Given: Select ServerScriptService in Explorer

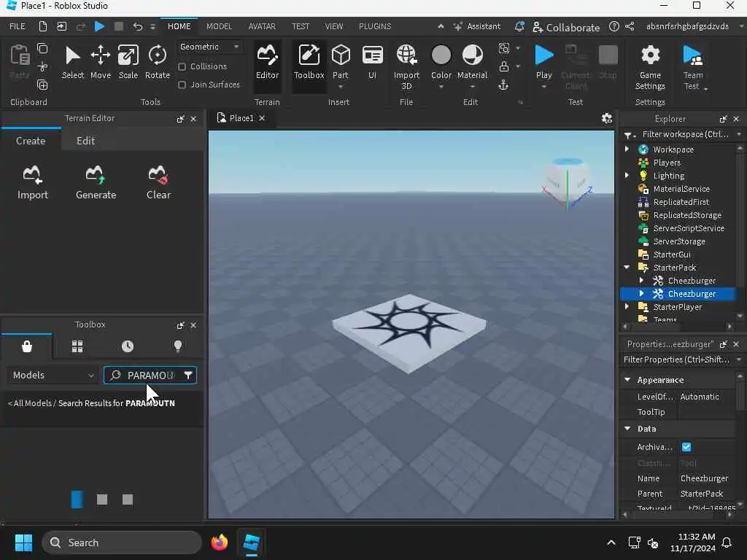Looking at the screenshot, I should click(x=689, y=228).
